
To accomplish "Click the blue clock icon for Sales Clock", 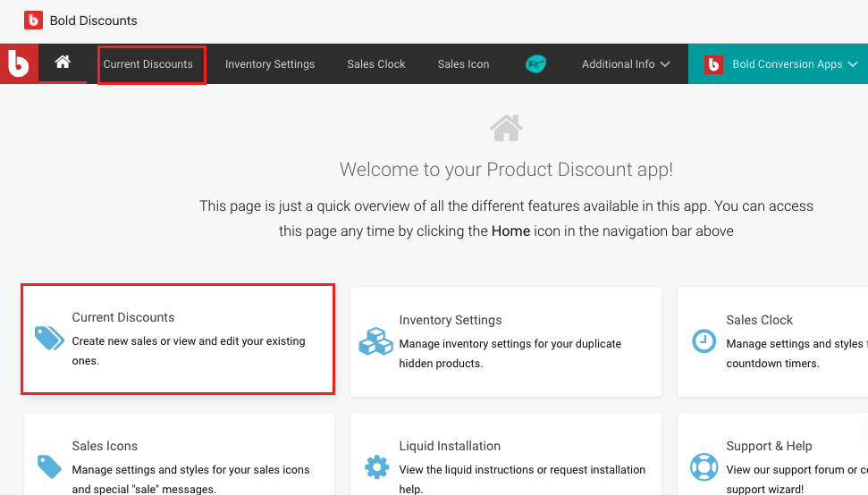I will point(704,340).
